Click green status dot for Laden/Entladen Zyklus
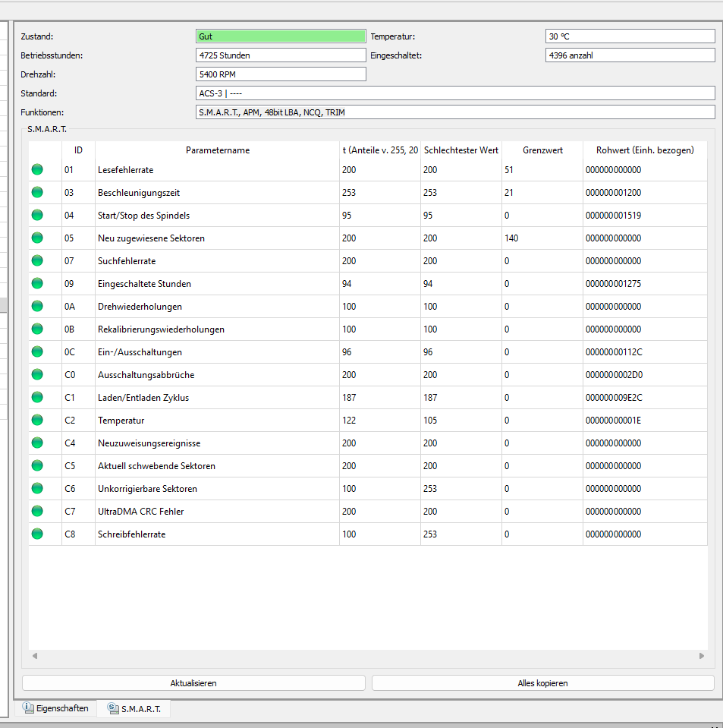Image resolution: width=723 pixels, height=728 pixels. pyautogui.click(x=37, y=397)
